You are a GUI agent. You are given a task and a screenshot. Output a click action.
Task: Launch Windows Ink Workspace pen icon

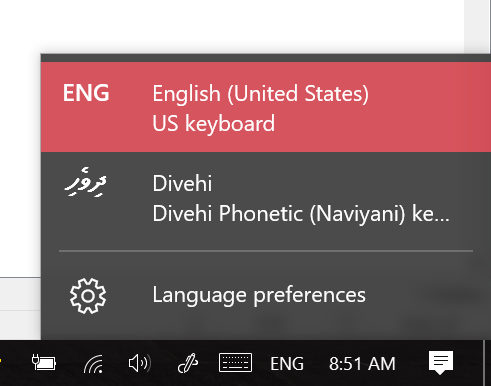click(x=188, y=363)
